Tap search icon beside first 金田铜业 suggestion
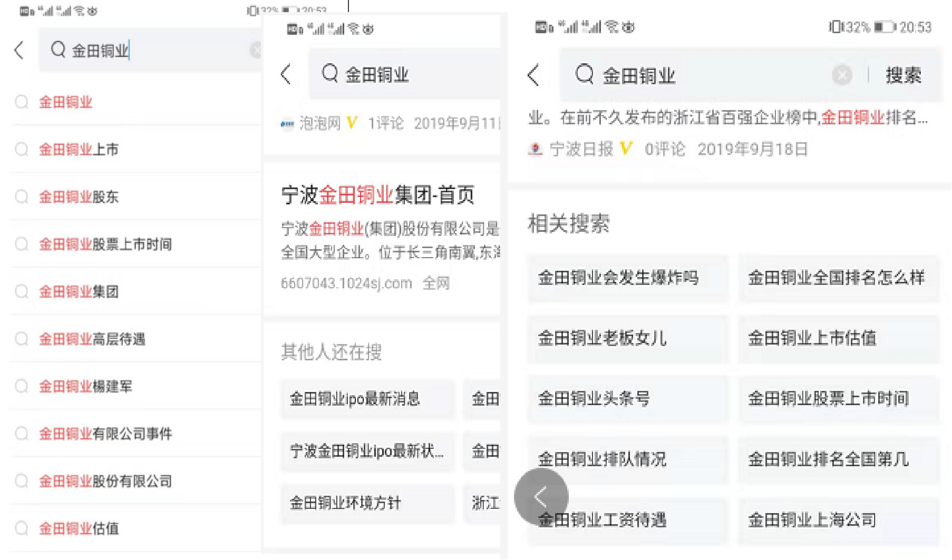The width and height of the screenshot is (952, 560). 22,102
